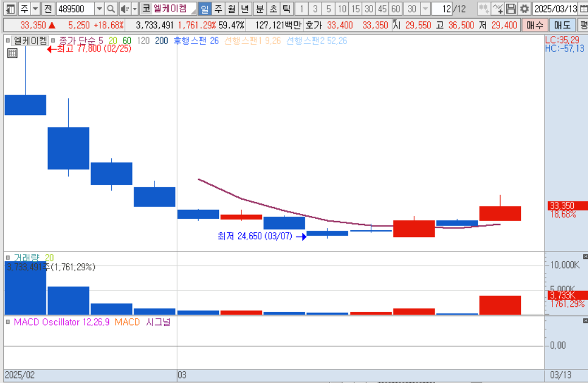Click the 매도 sell button
The image size is (588, 383).
coord(562,25)
